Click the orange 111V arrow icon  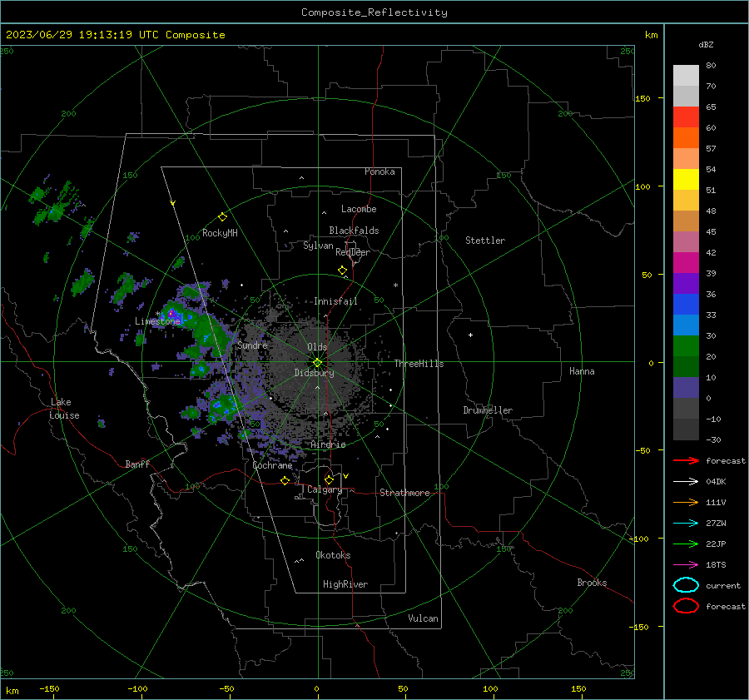click(x=686, y=502)
